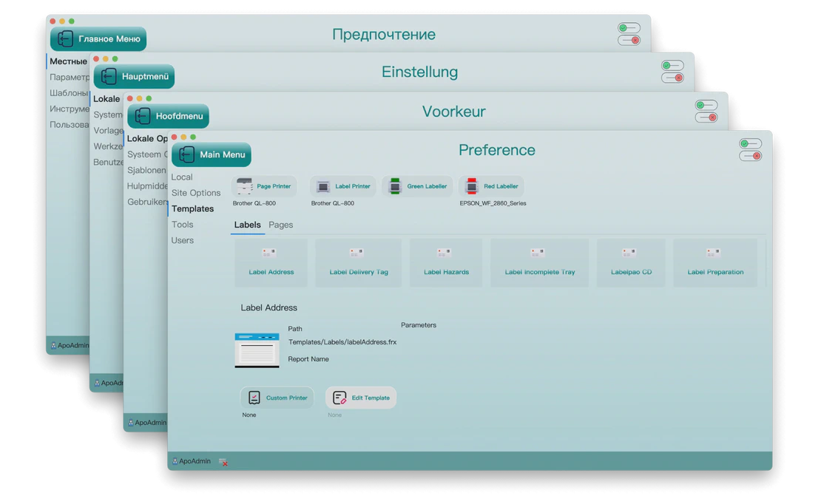
Task: Click the Page Printer icon
Action: [244, 186]
